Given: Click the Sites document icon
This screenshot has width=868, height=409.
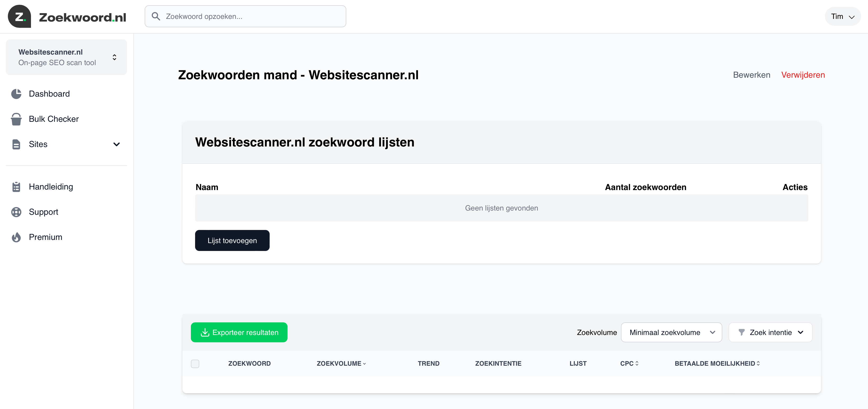Looking at the screenshot, I should pos(17,144).
